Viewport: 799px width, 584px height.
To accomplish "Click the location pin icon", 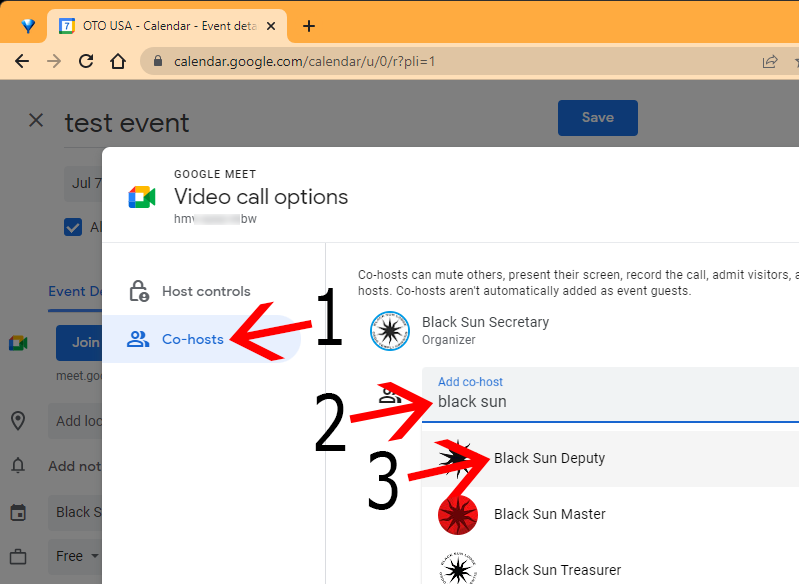I will pyautogui.click(x=18, y=421).
